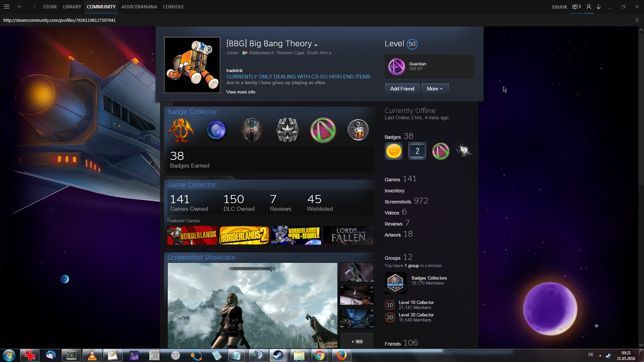This screenshot has height=362, width=644.
Task: Click the notifications icon showing 5
Action: (577, 7)
